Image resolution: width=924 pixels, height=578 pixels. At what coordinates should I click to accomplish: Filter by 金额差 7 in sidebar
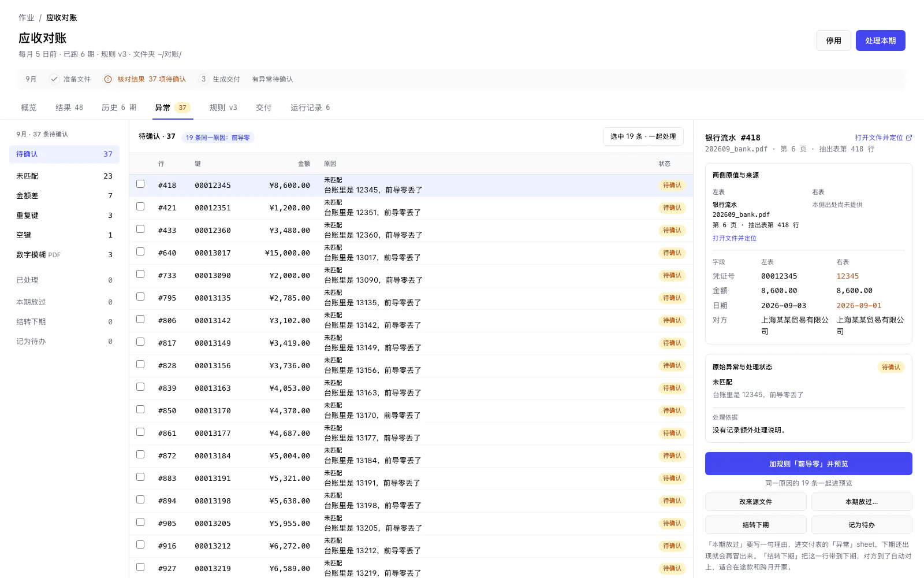65,195
